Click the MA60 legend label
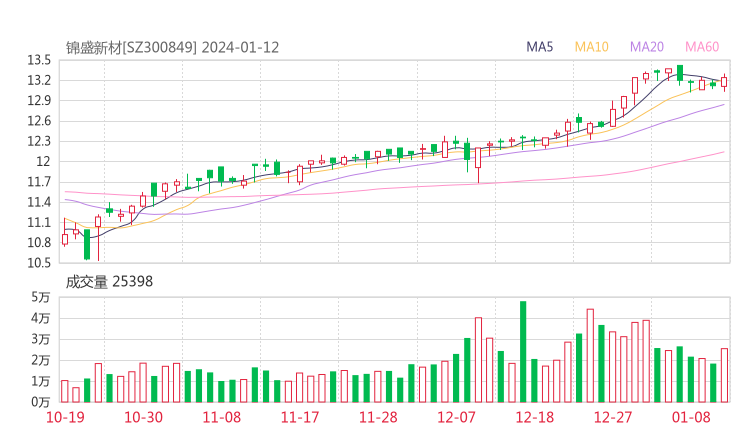Image resolution: width=740 pixels, height=440 pixels. [x=702, y=47]
